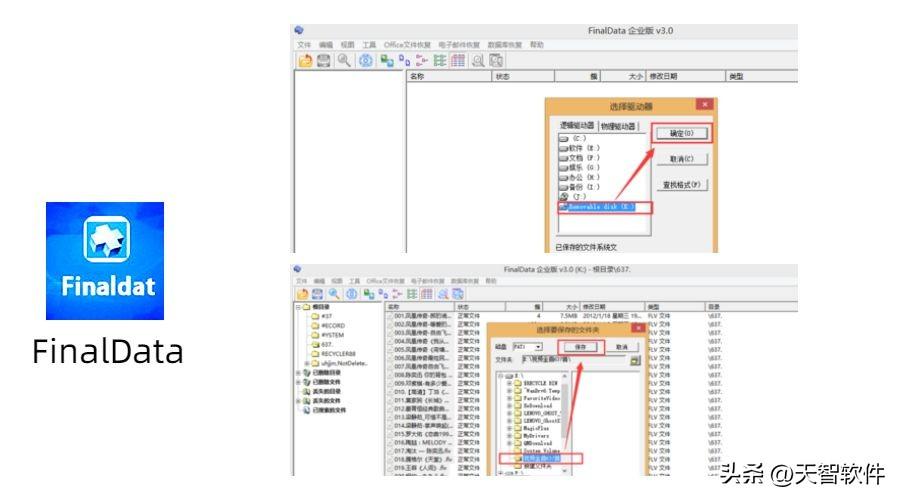The width and height of the screenshot is (900, 500).
Task: Click the save dialog folder tree scrollbar
Action: pos(565,422)
